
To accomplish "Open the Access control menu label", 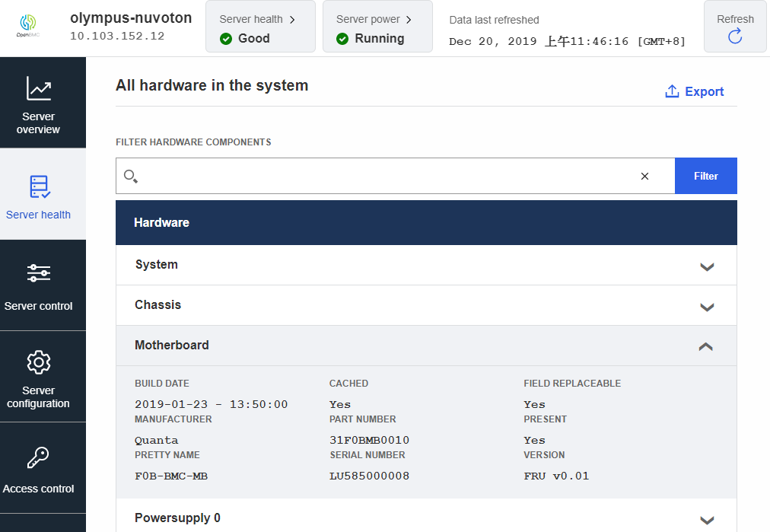I will coord(39,489).
